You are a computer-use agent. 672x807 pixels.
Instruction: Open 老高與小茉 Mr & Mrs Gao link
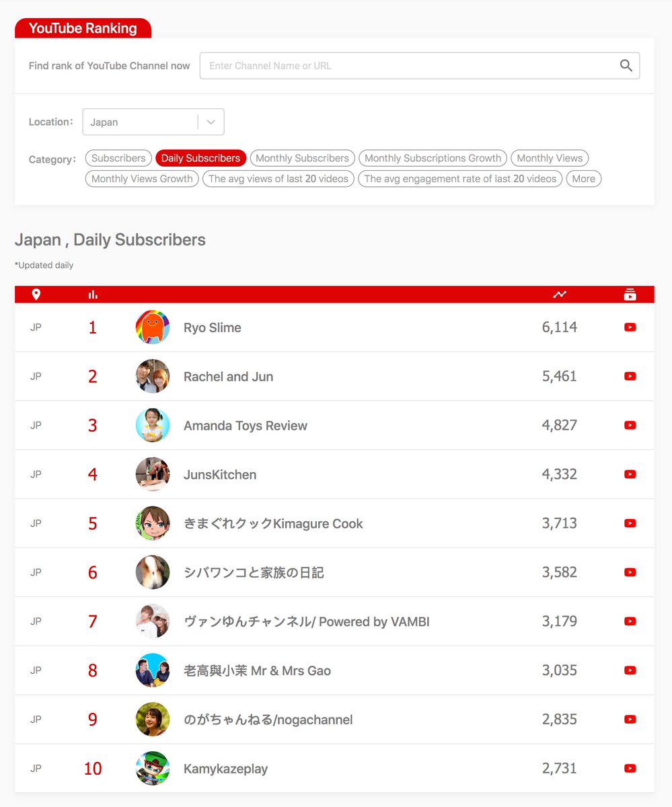(x=257, y=670)
